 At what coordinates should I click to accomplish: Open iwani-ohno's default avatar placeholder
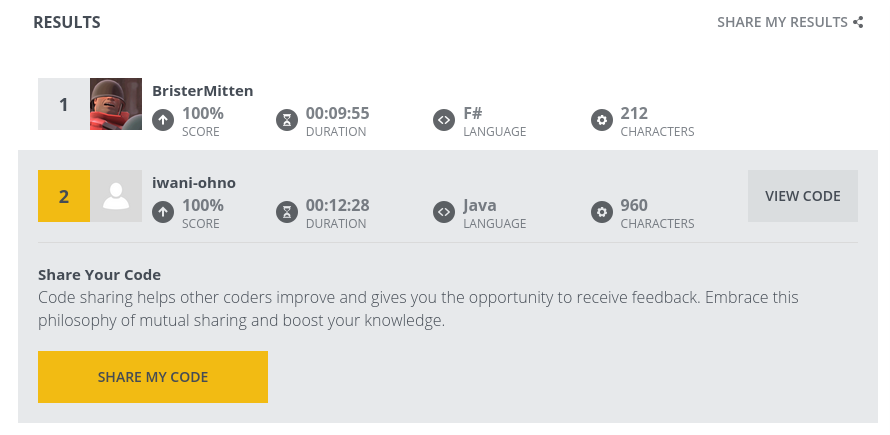click(116, 196)
